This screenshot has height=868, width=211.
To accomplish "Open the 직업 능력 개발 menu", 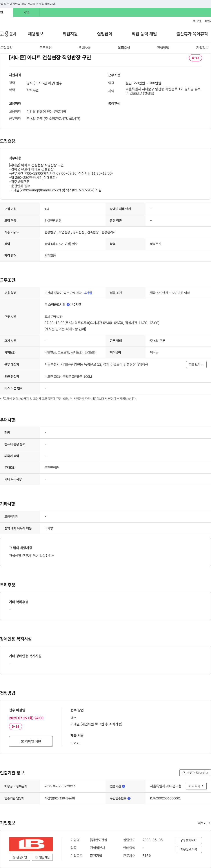I will tap(144, 34).
